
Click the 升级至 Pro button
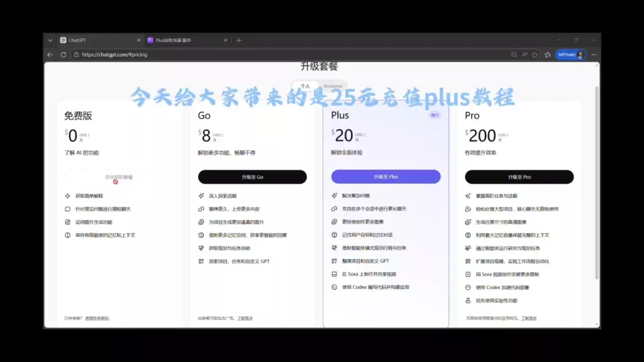point(519,177)
